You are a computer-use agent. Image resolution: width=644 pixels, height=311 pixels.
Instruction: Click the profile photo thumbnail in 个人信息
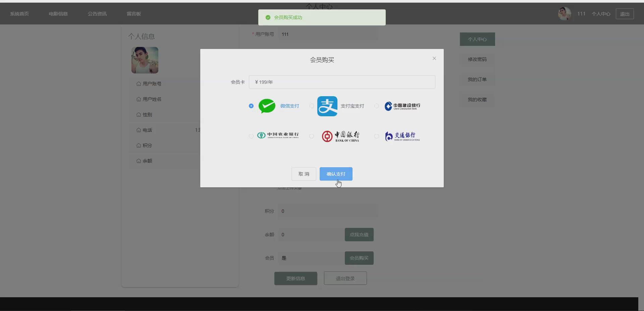pos(145,60)
